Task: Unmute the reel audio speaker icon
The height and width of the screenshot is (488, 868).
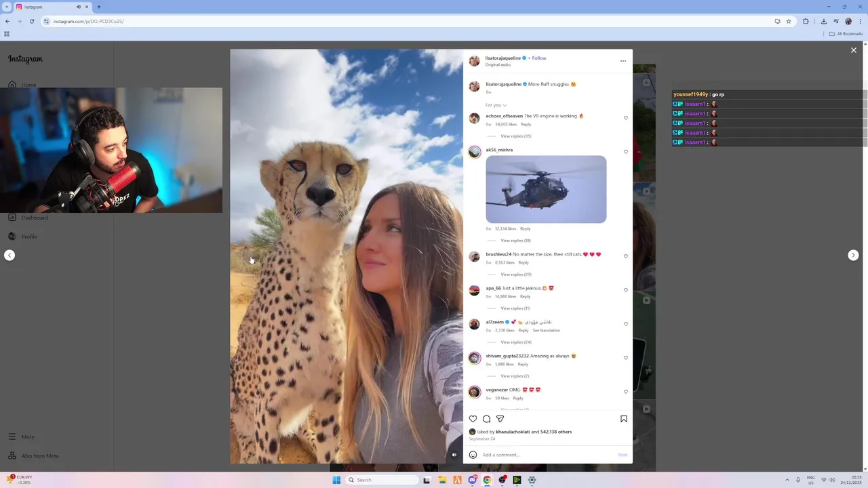Action: pyautogui.click(x=454, y=455)
